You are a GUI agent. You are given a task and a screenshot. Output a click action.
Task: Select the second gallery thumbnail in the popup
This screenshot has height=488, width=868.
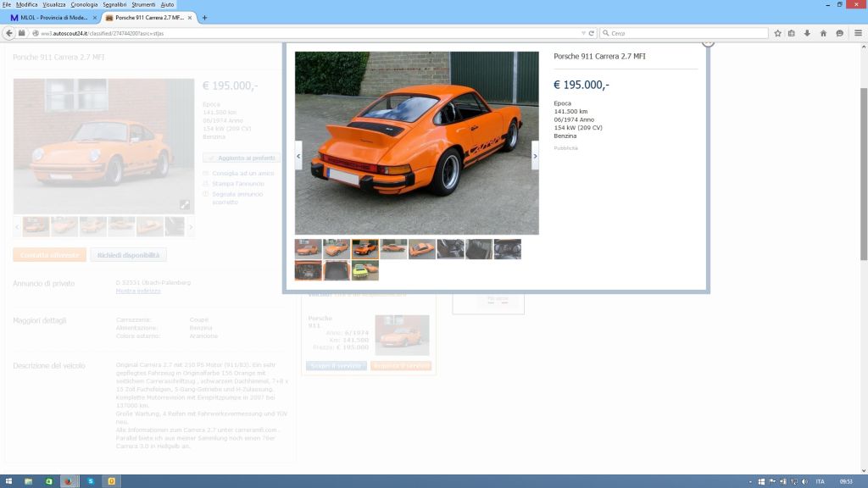click(x=337, y=249)
